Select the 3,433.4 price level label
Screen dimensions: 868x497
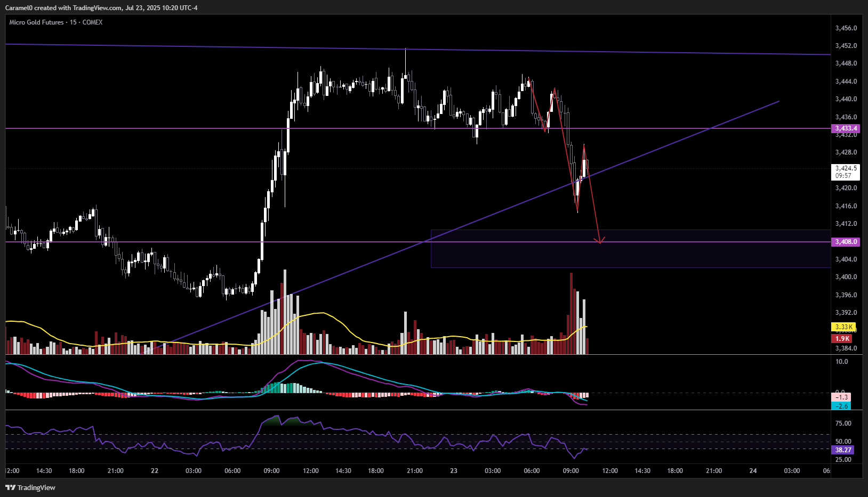846,128
